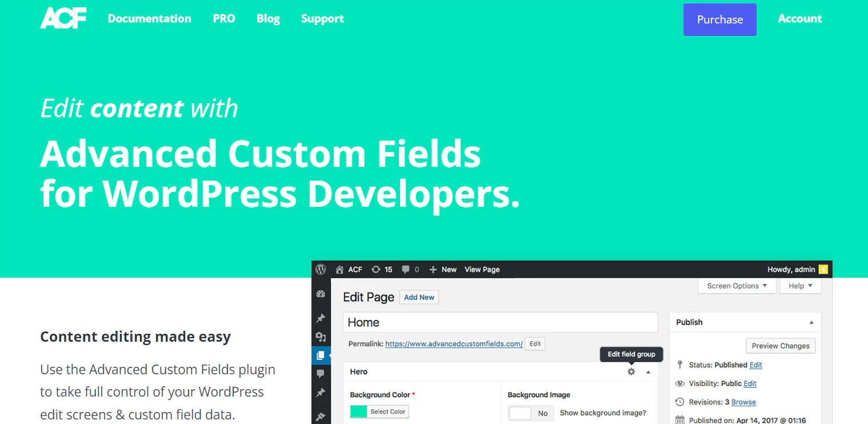Click the comments bubble icon showing 0 in admin bar
This screenshot has width=868, height=424.
click(x=406, y=269)
